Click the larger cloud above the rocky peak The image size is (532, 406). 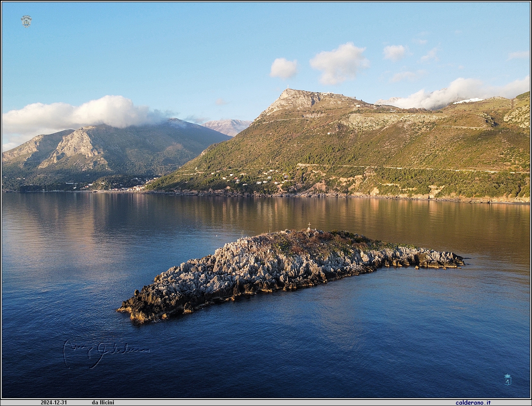(x=339, y=63)
